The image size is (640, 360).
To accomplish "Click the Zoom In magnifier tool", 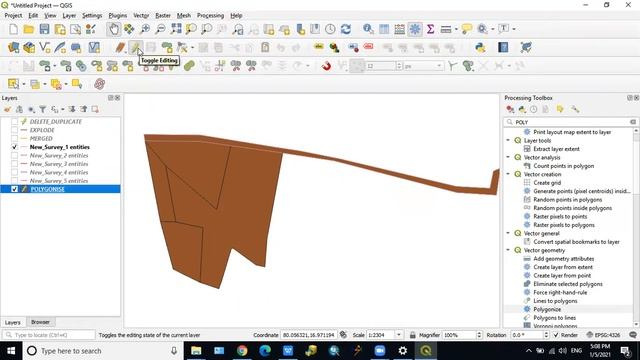I will coord(145,29).
